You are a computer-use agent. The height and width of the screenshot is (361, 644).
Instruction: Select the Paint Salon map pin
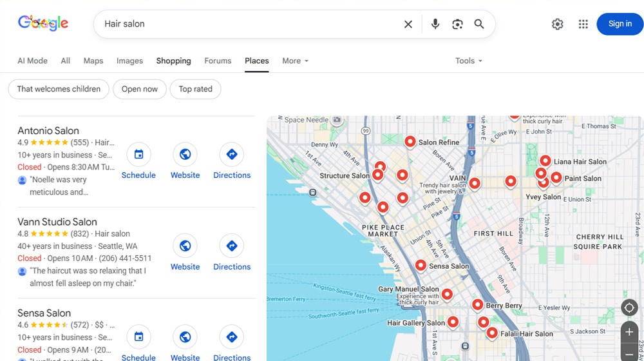point(556,179)
